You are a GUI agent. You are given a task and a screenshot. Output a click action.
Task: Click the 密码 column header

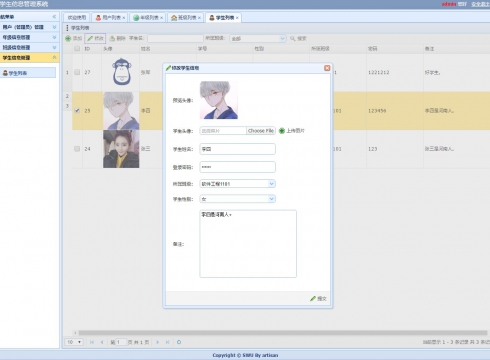(x=395, y=49)
